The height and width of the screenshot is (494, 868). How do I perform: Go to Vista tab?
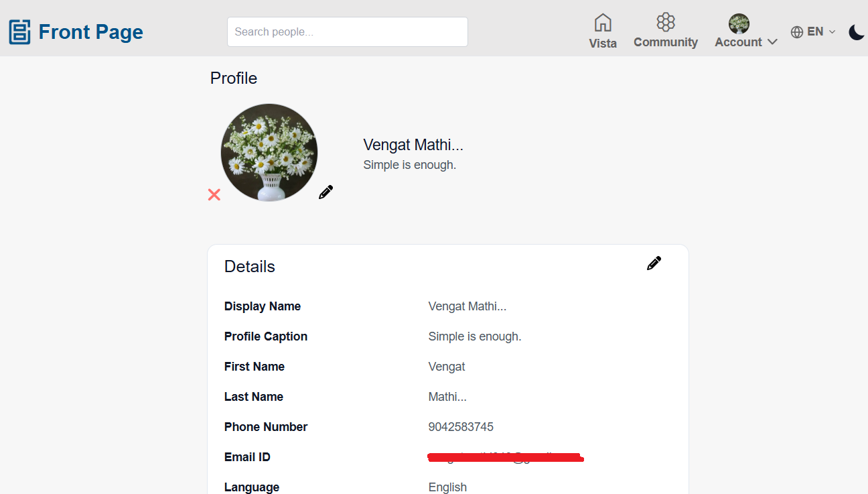[x=603, y=43]
